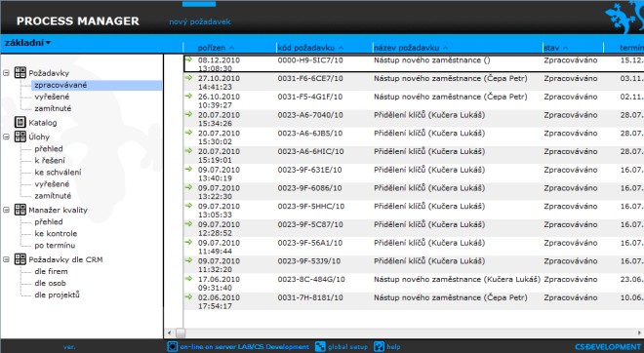Click the Požadavky dle CRM grid icon
Screen dimensions: 644x353
tap(20, 259)
